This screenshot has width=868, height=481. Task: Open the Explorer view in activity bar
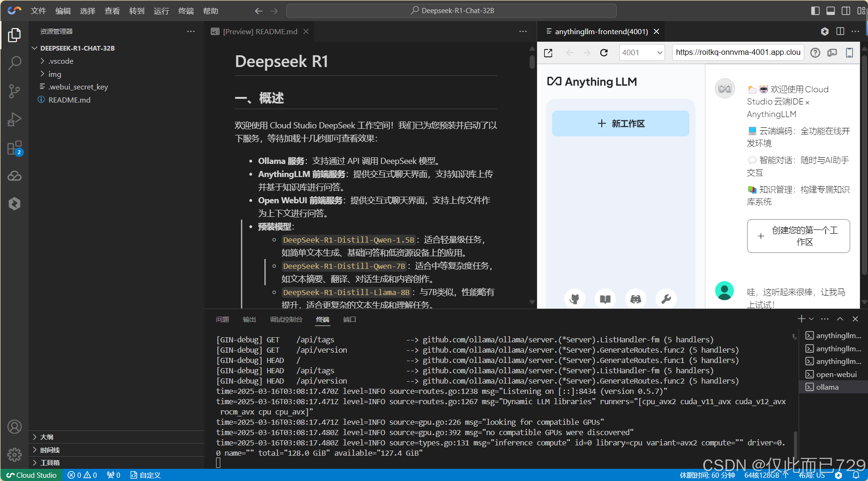point(15,35)
